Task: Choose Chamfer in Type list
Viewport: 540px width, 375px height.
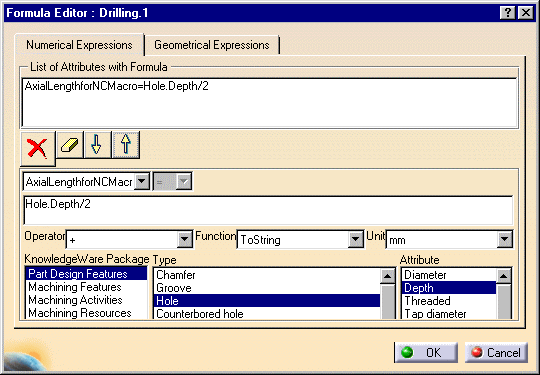Action: tap(267, 275)
